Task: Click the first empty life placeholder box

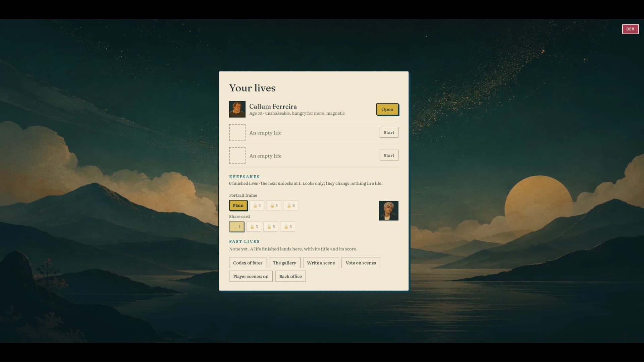Action: [x=237, y=132]
